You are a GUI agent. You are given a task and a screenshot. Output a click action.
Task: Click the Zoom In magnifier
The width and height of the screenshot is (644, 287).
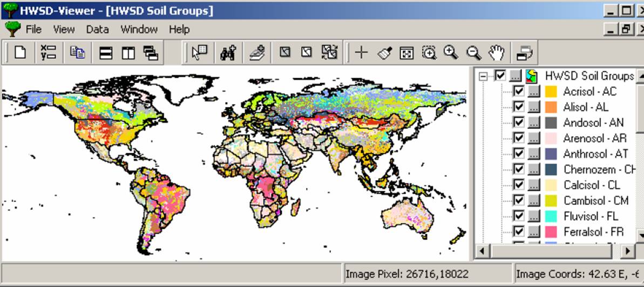pyautogui.click(x=451, y=52)
